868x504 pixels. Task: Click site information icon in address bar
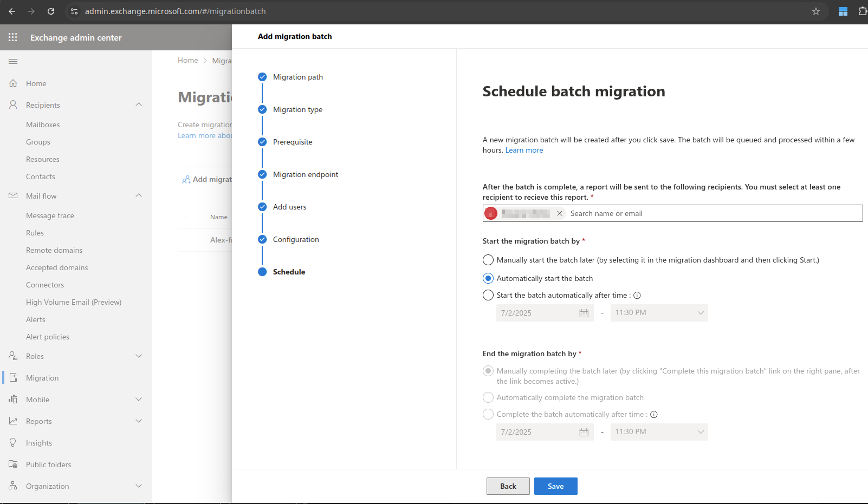74,11
